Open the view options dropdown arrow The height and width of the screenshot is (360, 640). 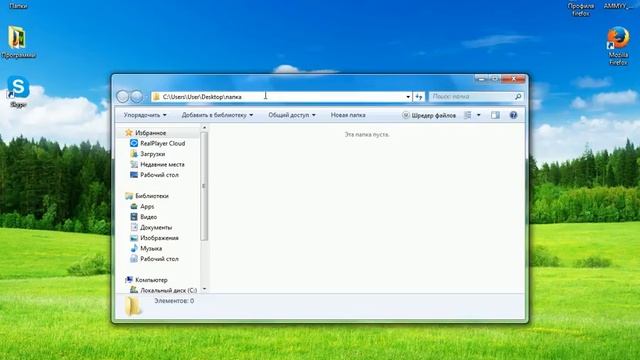tap(478, 115)
